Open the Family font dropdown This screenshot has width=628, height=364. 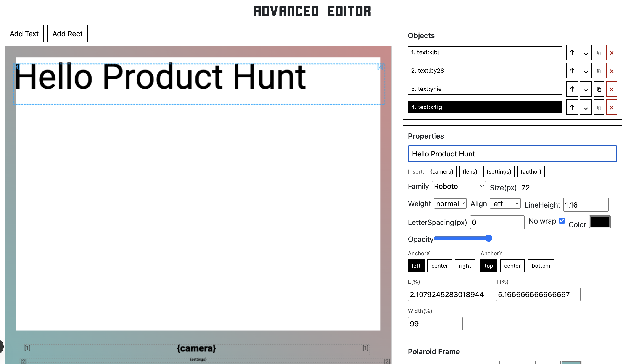coord(459,186)
